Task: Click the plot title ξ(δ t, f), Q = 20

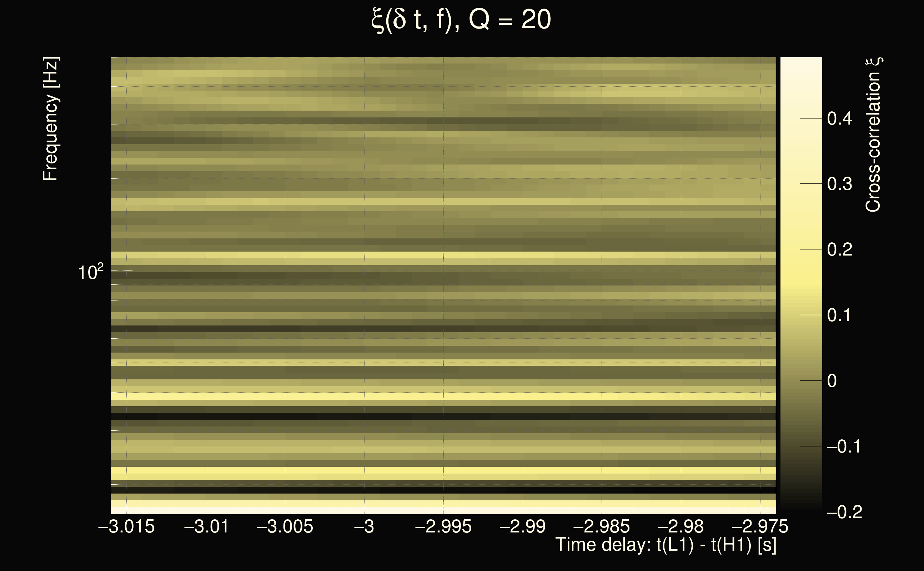Action: coord(461,20)
